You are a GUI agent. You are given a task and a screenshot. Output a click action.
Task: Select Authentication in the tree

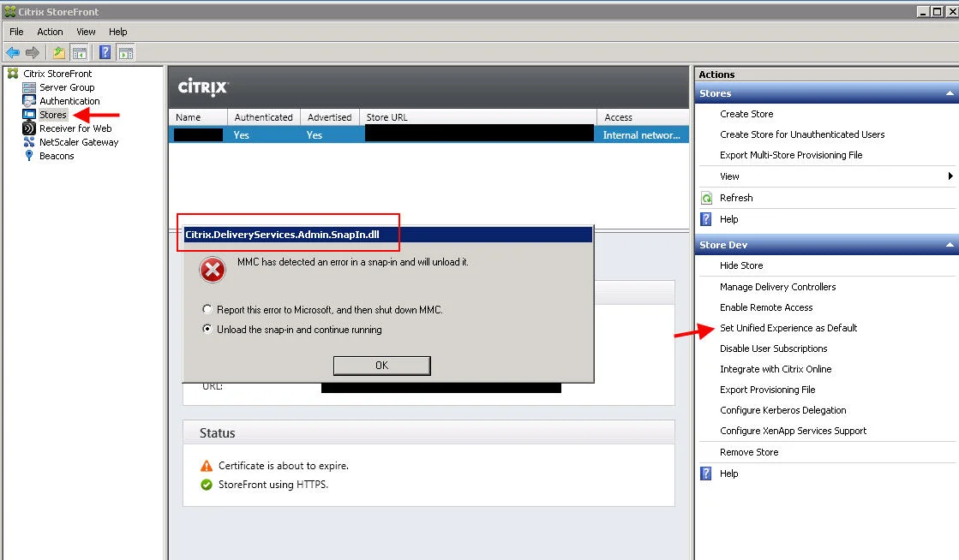coord(69,101)
